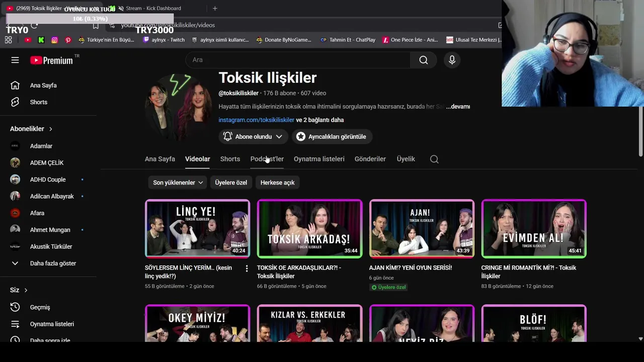Filter videos by Üyelere özel
Image resolution: width=644 pixels, height=362 pixels.
[231, 183]
